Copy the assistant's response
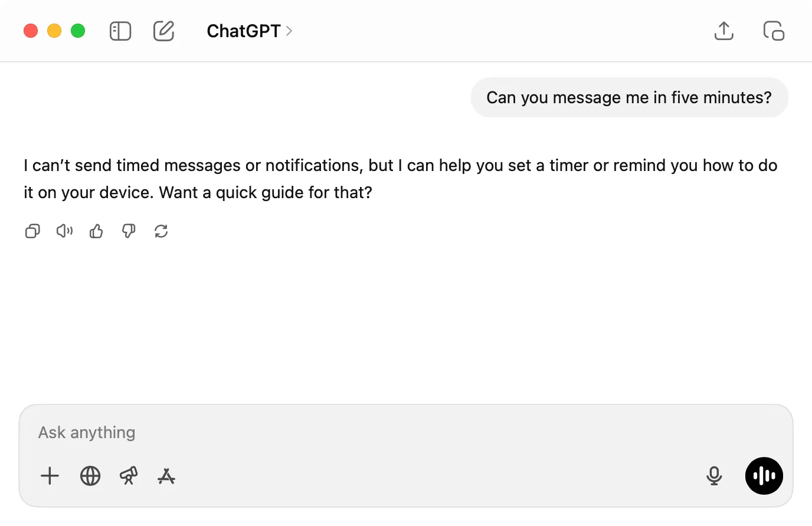The image size is (812, 526). 32,231
